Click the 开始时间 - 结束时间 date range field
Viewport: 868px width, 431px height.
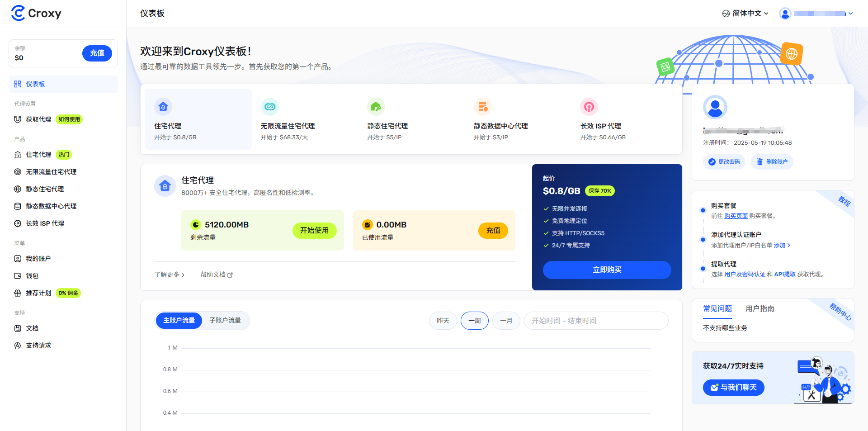[596, 321]
